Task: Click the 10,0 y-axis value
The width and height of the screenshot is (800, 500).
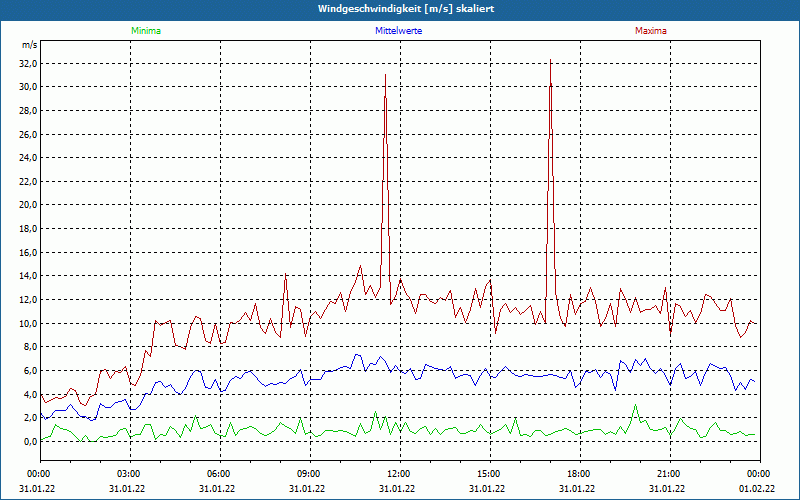Action: pyautogui.click(x=28, y=323)
